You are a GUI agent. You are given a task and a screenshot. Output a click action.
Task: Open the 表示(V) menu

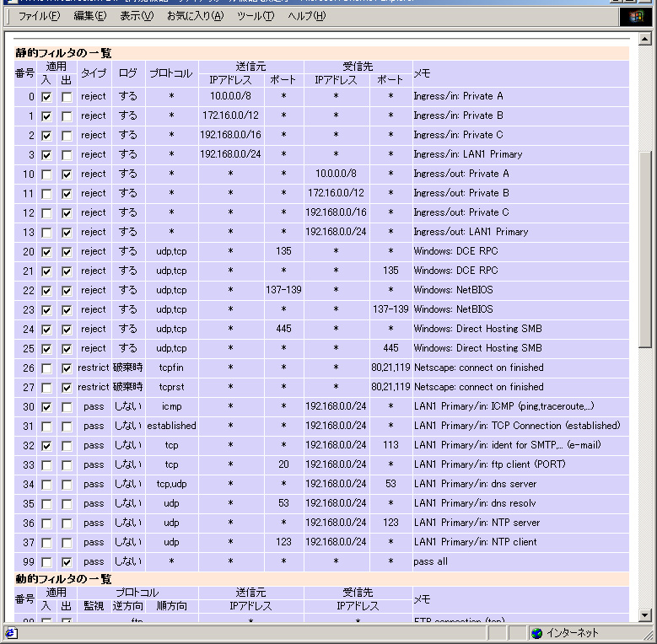click(x=137, y=16)
